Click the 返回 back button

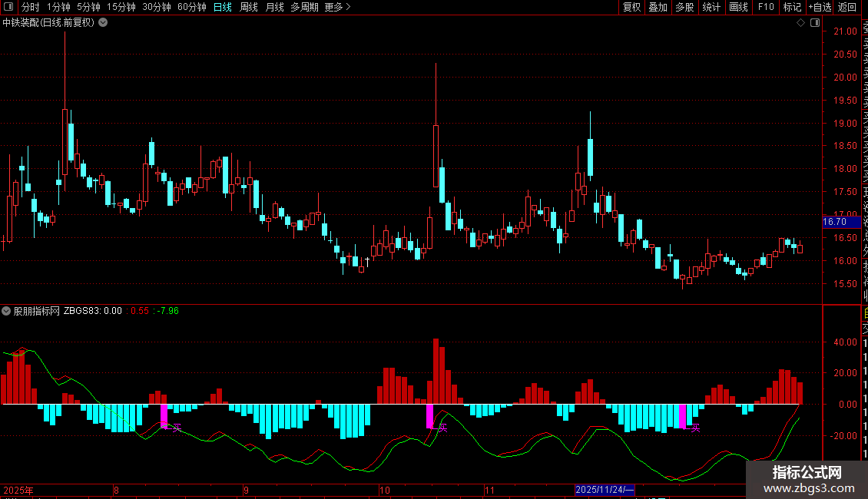[847, 7]
